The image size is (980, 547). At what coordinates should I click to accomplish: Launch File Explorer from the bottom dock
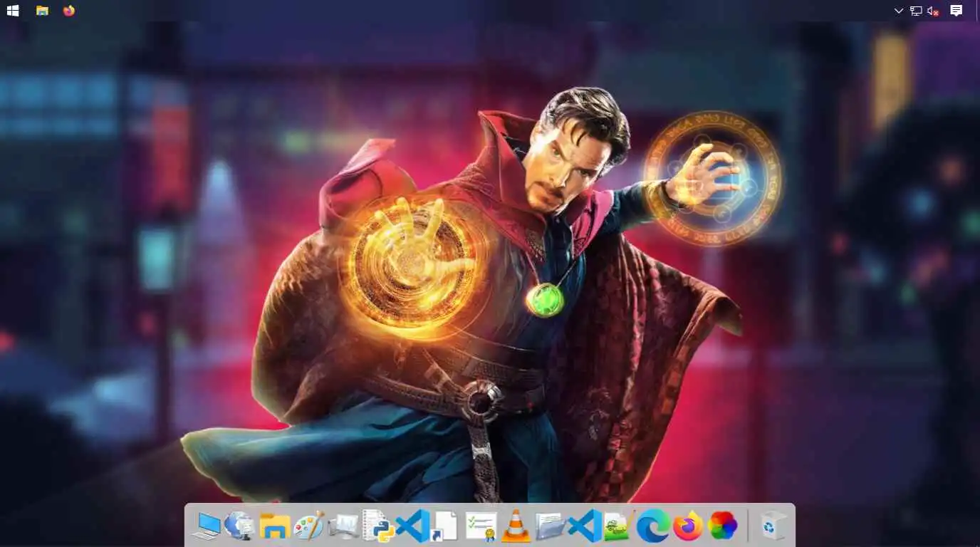274,526
